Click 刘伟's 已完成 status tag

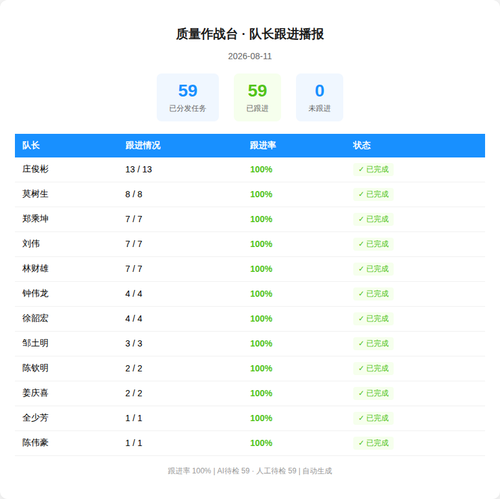pos(373,244)
